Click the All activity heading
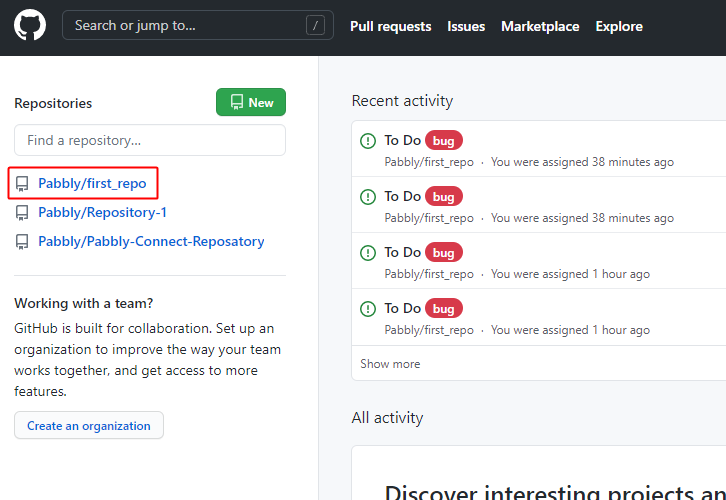This screenshot has width=726, height=500. pyautogui.click(x=388, y=418)
